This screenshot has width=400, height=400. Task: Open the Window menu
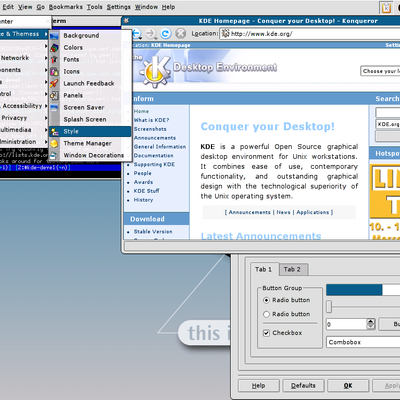146,7
